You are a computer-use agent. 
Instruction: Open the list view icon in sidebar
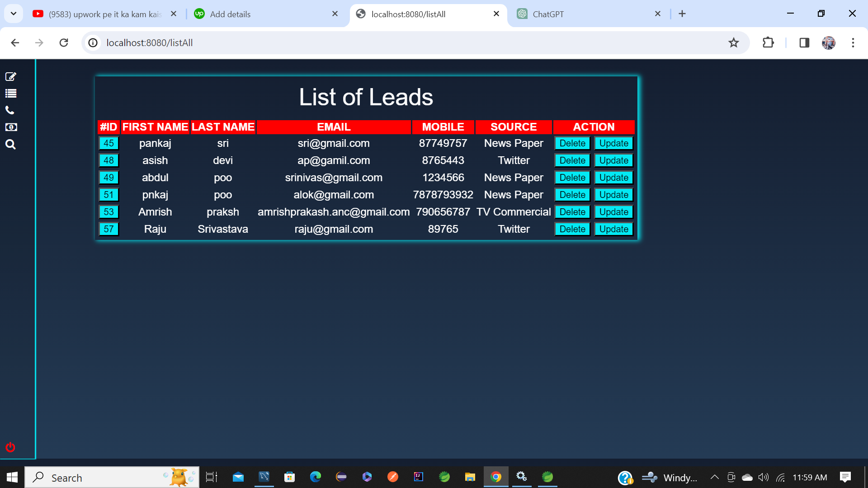click(x=11, y=94)
